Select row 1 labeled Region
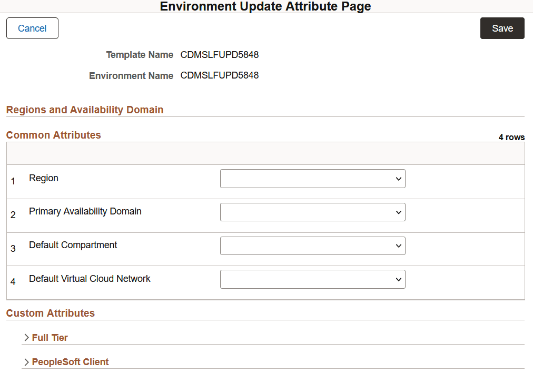 44,178
